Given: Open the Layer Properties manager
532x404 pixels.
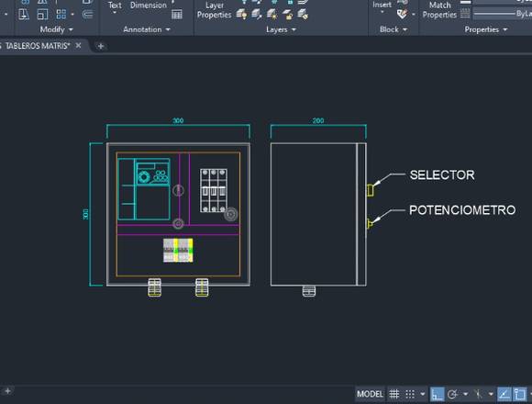Looking at the screenshot, I should coord(214,10).
